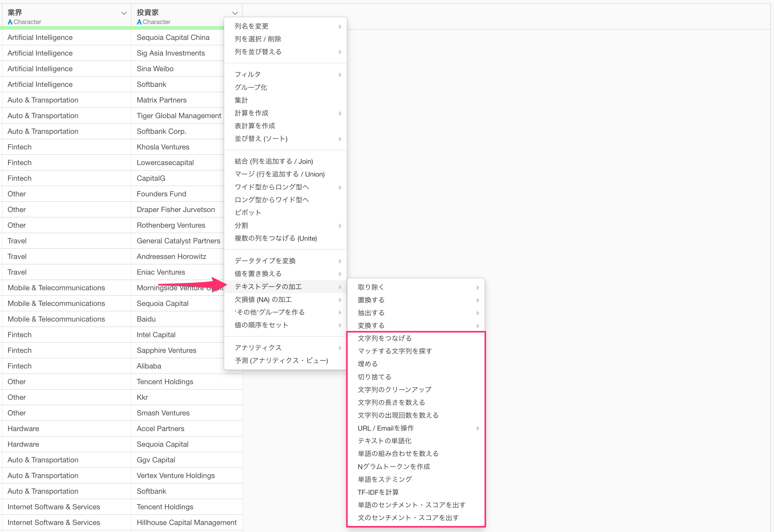Click the Matrix Partners cell
This screenshot has width=774, height=532.
178,100
